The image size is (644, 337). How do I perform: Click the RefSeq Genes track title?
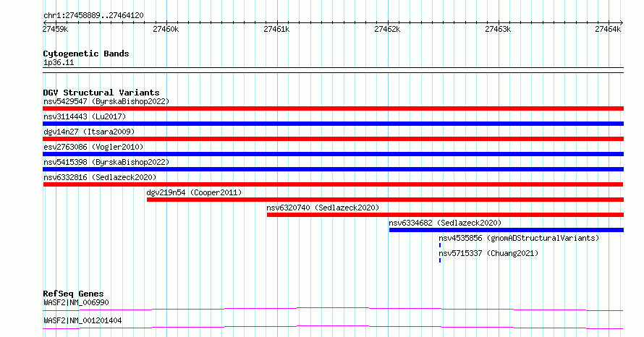point(74,294)
